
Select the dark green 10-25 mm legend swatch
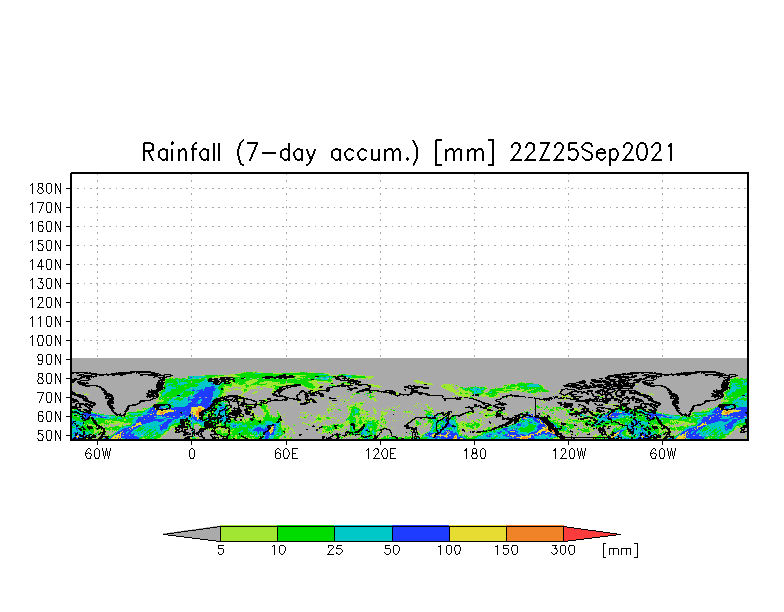[x=306, y=534]
